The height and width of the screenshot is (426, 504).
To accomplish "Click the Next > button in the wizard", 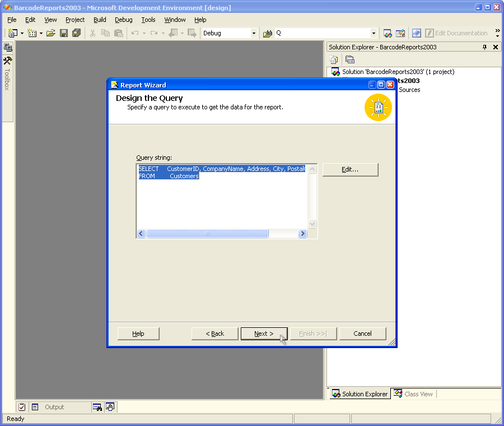I will click(x=264, y=334).
